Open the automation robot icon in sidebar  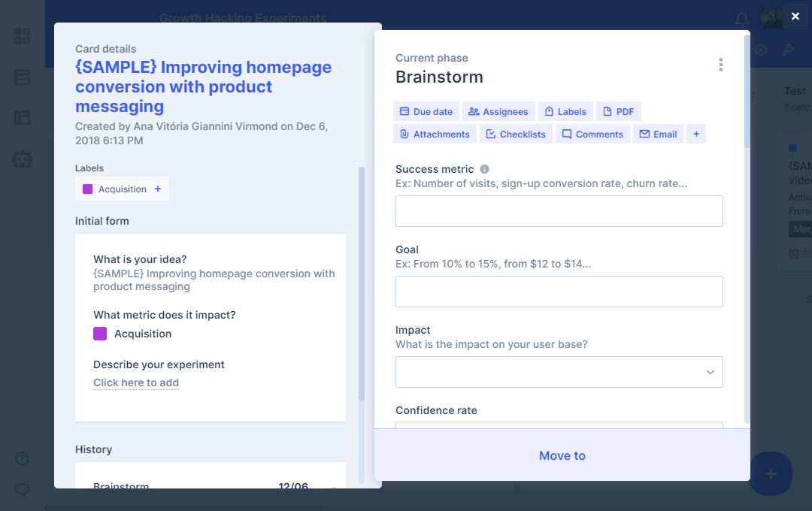[x=23, y=159]
